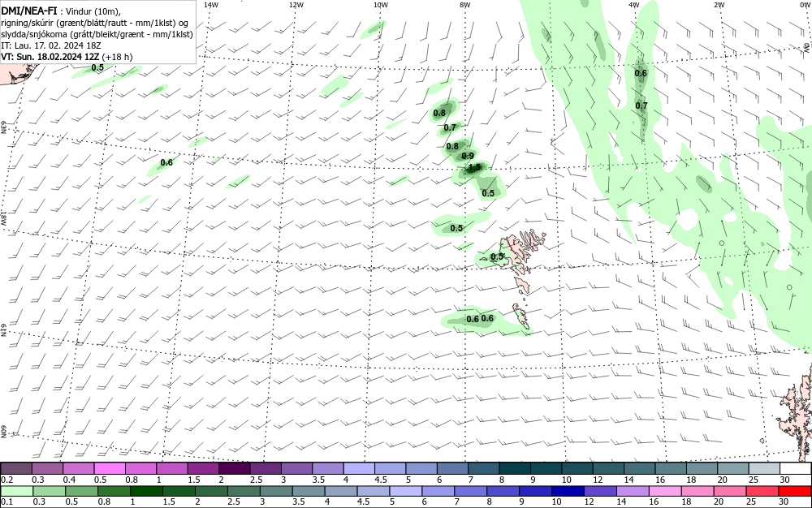
Task: Pick the periwinkle 5 swatch in the lower row
Action: pos(406,492)
